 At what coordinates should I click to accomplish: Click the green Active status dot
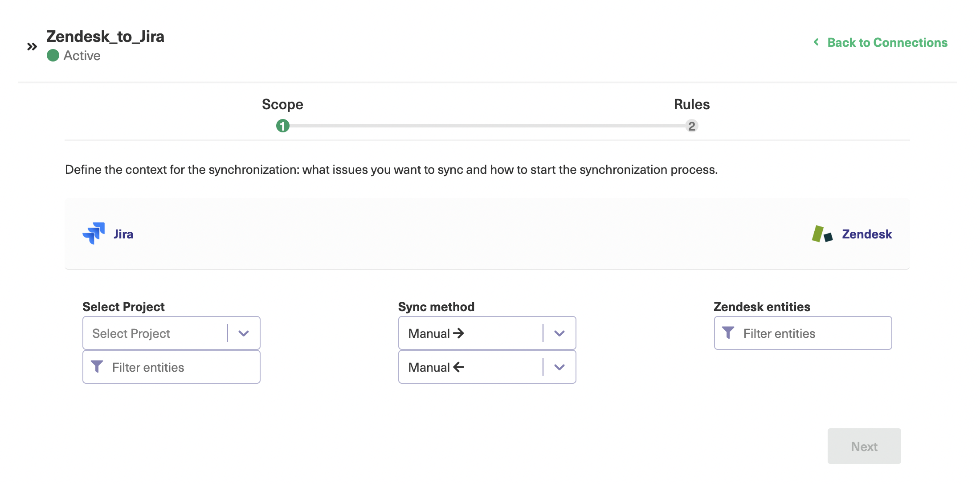[53, 55]
